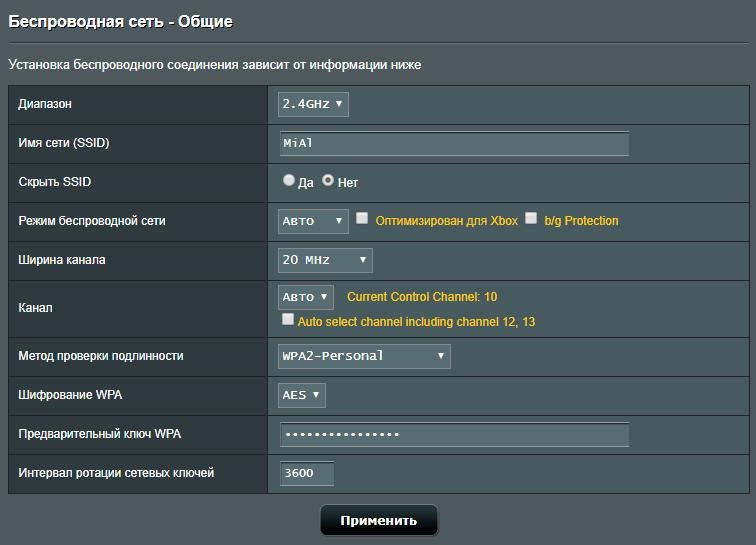Image resolution: width=756 pixels, height=545 pixels.
Task: Toggle the b/g Protection checkbox
Action: 531,219
